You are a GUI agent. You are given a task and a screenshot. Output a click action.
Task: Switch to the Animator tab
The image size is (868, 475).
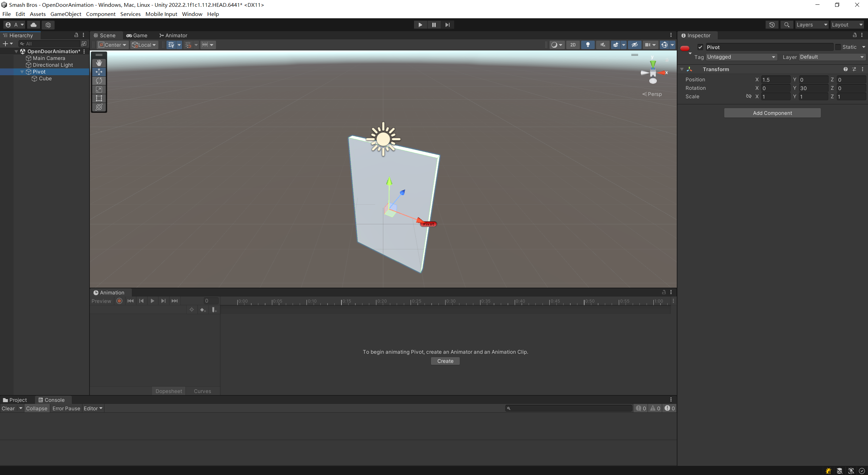pos(173,35)
